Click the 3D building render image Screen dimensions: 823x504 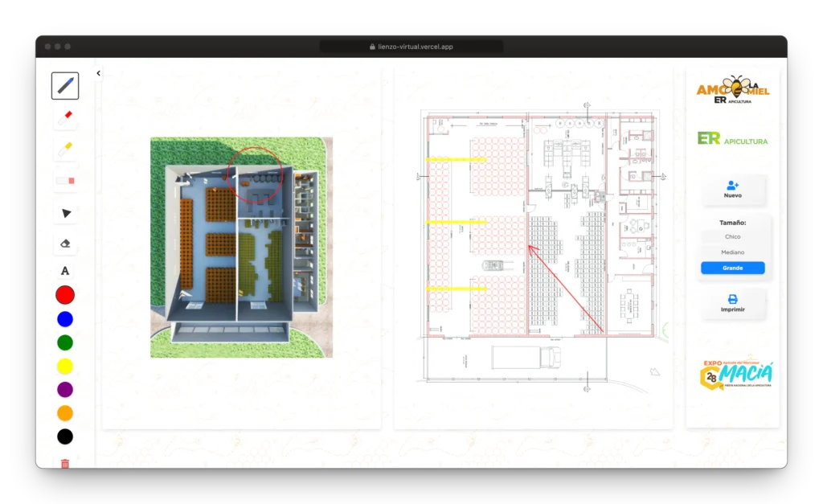pos(241,248)
